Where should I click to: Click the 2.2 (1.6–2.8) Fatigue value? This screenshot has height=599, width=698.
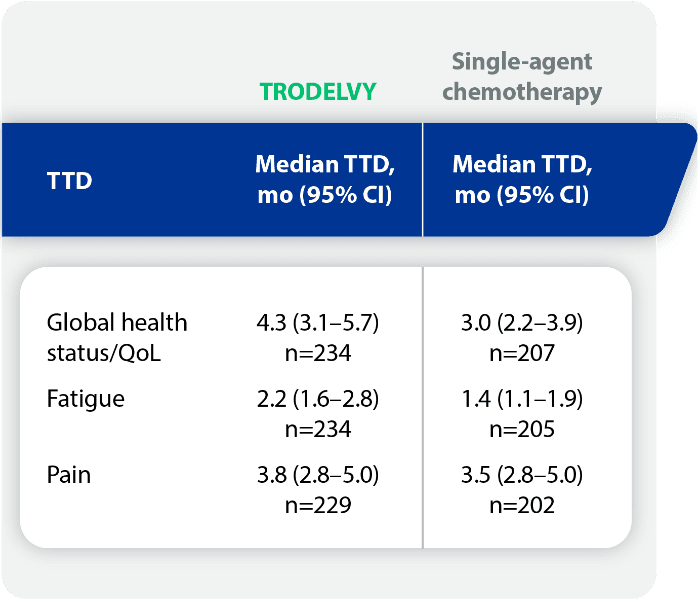(318, 400)
